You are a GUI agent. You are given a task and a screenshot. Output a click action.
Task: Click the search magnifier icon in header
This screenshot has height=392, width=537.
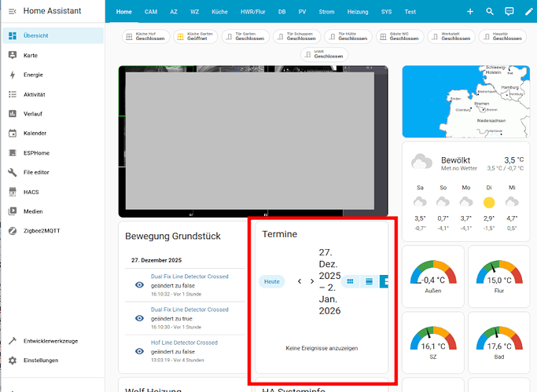pyautogui.click(x=490, y=12)
